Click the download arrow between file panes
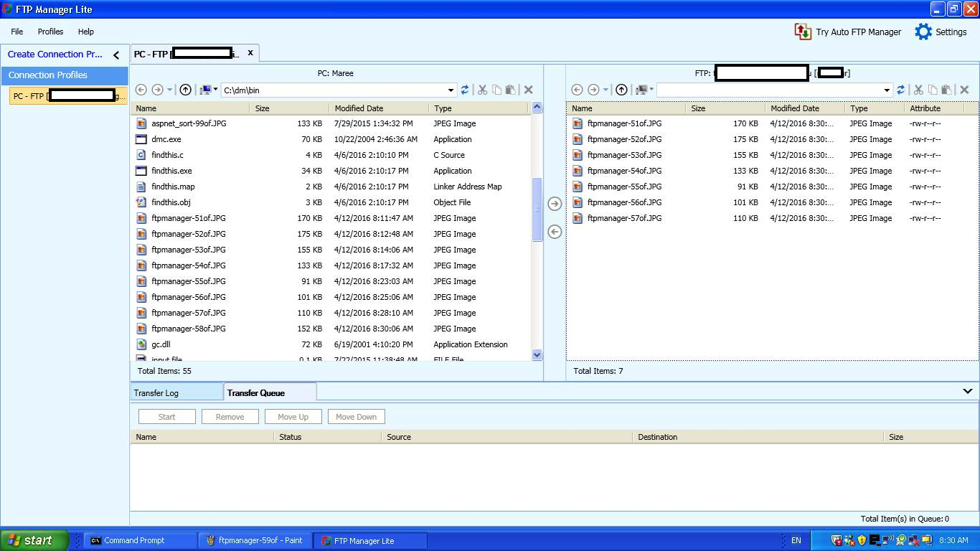The image size is (980, 551). [555, 232]
